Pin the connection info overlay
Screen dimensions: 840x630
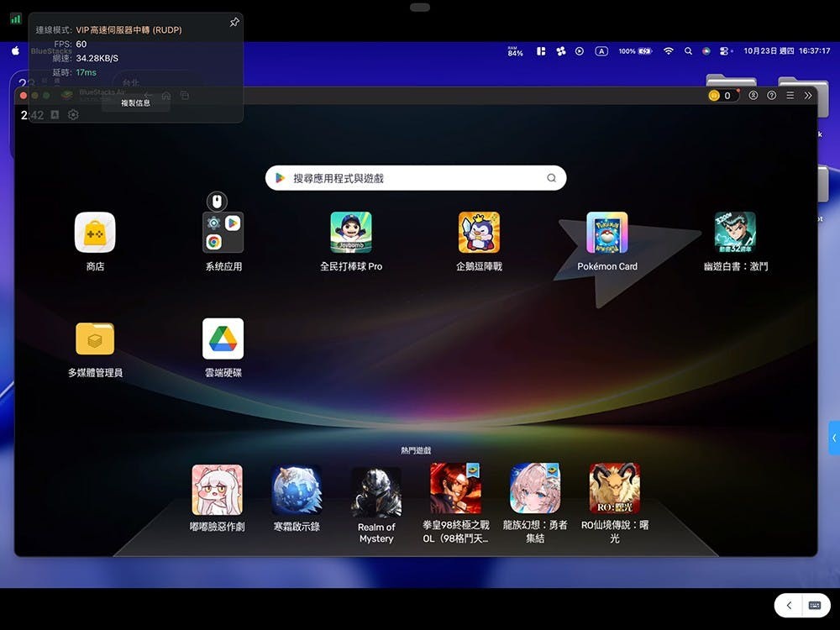coord(234,23)
